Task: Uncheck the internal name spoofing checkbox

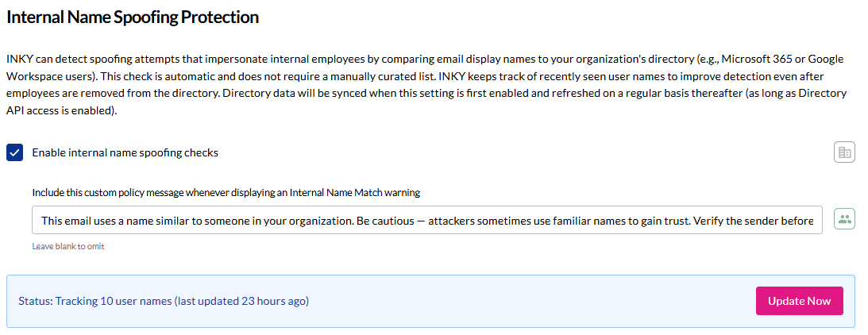Action: pos(15,152)
